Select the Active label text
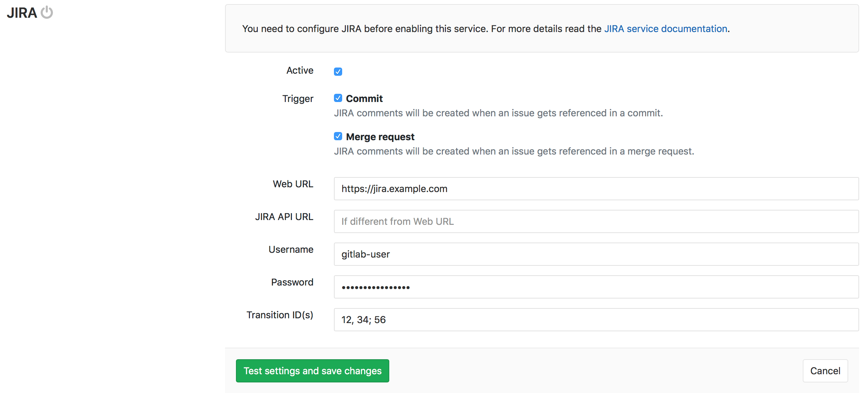Viewport: 868px width, 393px height. [x=300, y=71]
